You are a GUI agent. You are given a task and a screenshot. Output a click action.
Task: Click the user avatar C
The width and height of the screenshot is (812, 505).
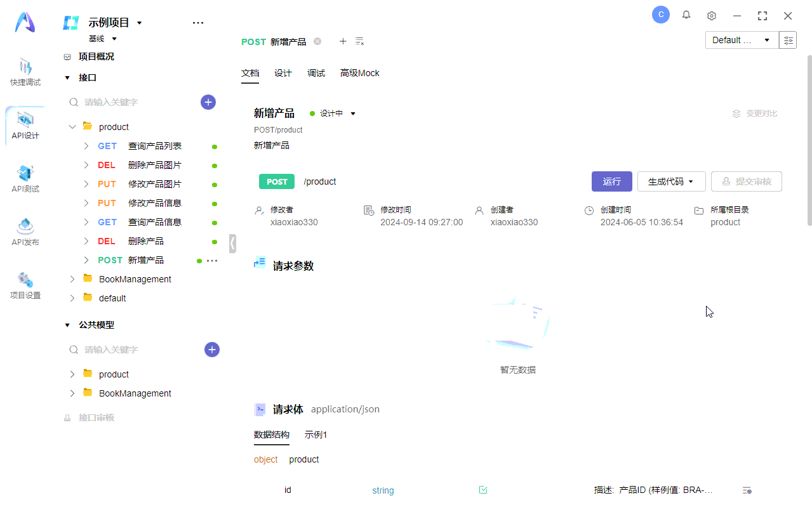661,15
